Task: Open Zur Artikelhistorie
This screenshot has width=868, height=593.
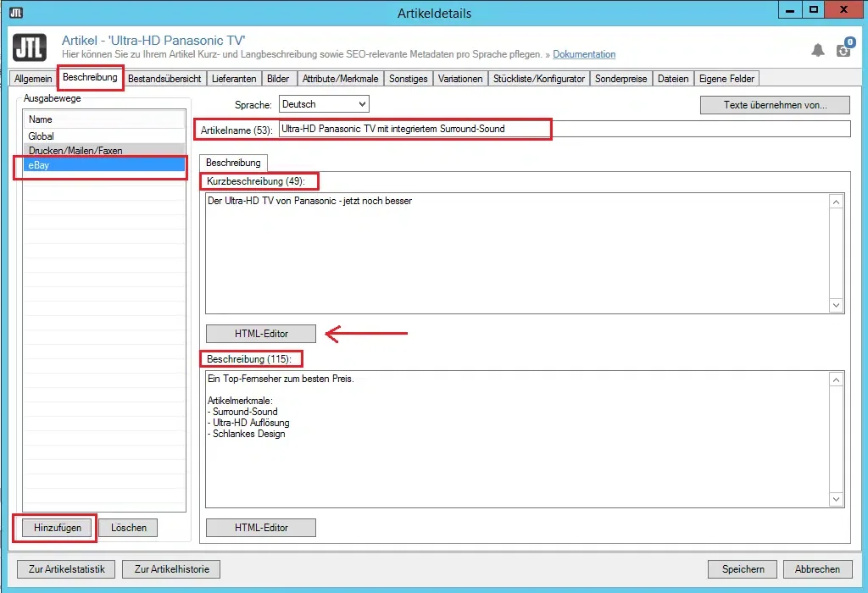Action: [x=171, y=569]
